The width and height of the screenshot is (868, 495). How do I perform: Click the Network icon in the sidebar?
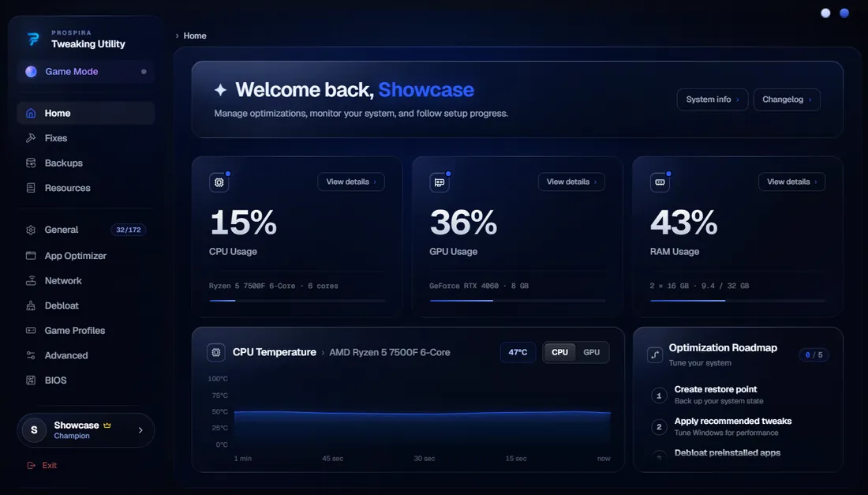(x=31, y=281)
